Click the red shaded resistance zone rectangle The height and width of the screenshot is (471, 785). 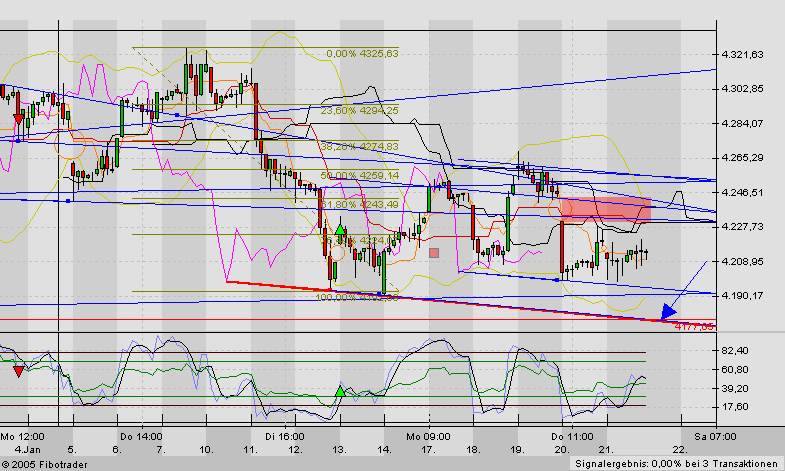point(606,210)
